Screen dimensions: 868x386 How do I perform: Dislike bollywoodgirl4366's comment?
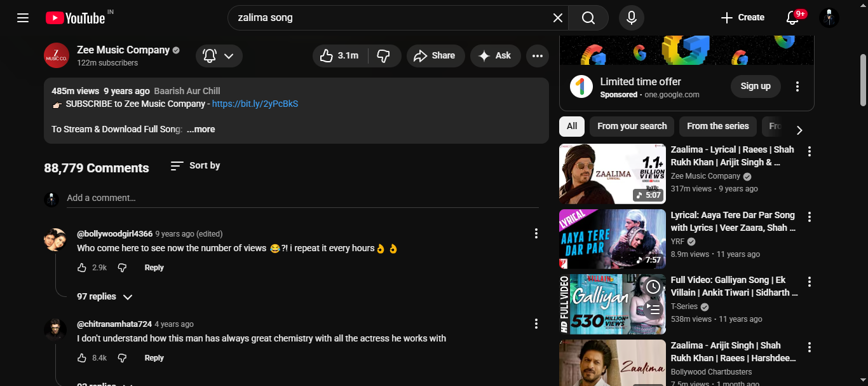pos(123,268)
